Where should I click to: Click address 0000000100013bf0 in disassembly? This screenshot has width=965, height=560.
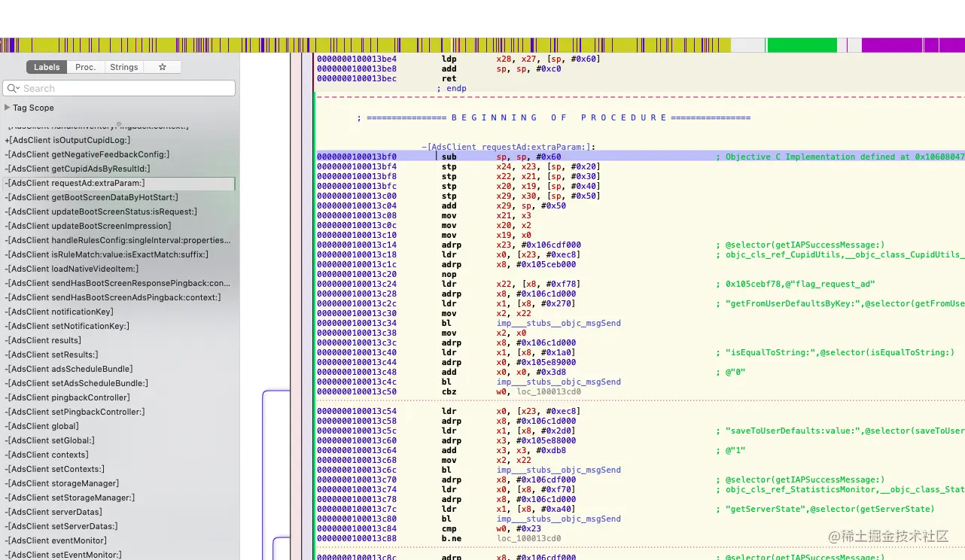(357, 157)
